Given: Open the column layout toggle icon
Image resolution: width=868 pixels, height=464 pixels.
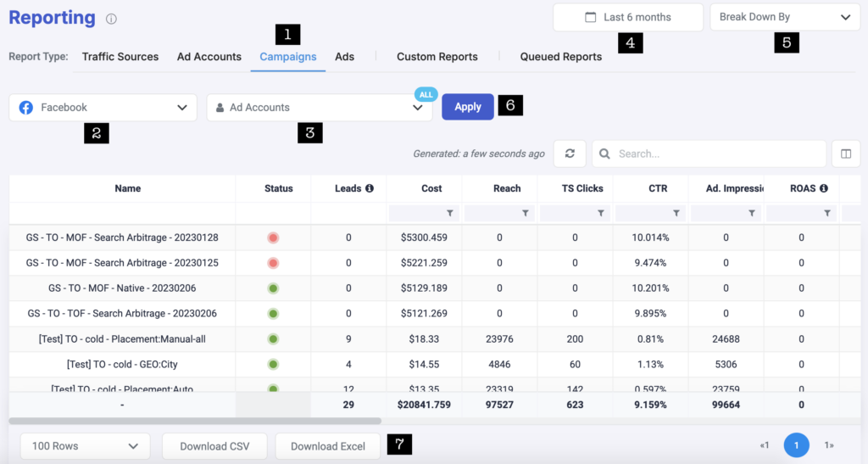Looking at the screenshot, I should click(x=845, y=154).
